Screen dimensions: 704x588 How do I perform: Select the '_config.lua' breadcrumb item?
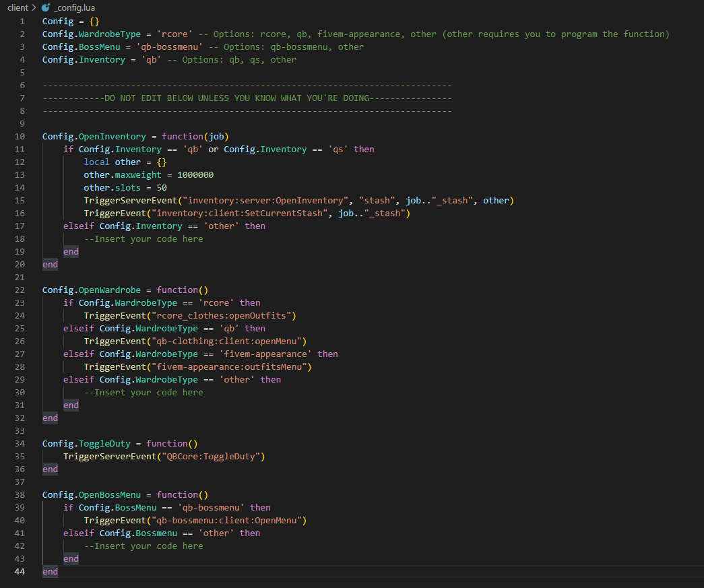click(x=75, y=7)
